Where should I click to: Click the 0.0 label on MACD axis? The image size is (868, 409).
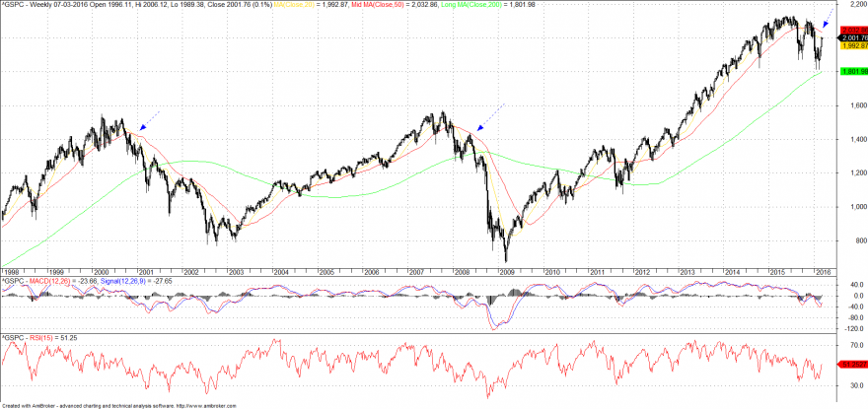[x=856, y=296]
